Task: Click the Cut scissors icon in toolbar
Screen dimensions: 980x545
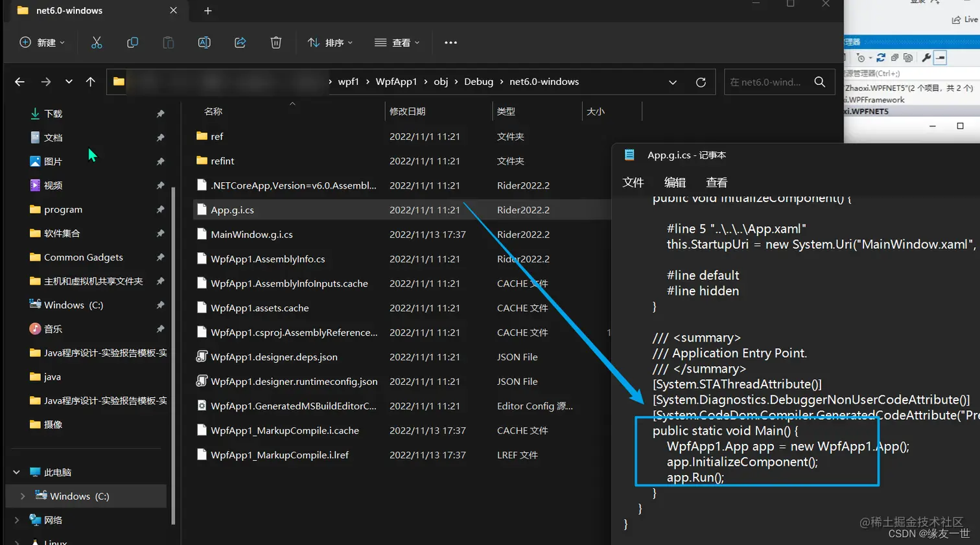Action: pyautogui.click(x=97, y=43)
